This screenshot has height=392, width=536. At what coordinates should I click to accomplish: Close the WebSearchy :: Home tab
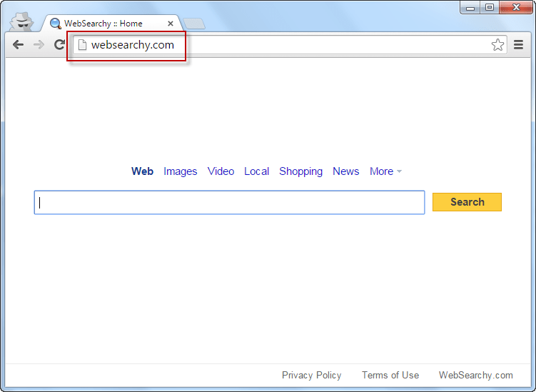(x=171, y=24)
